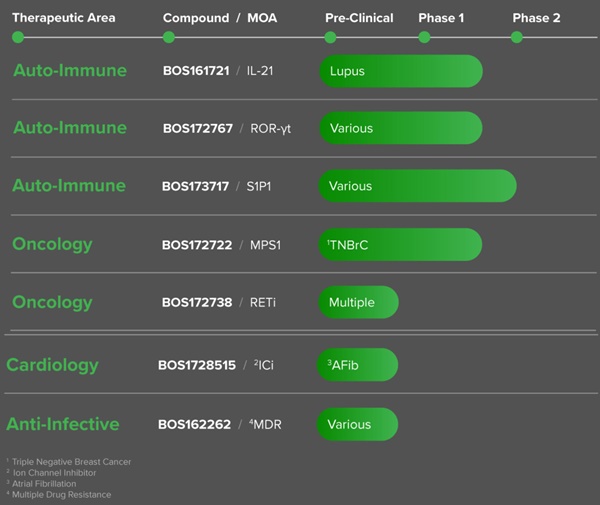
Task: Open the BOS172767 compound entry
Action: (197, 129)
